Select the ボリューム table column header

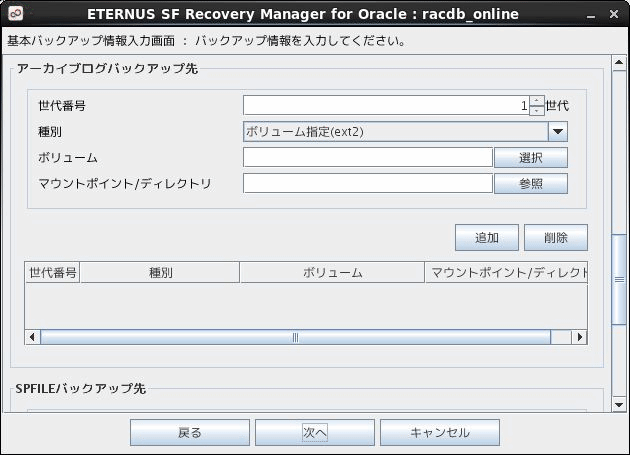[332, 273]
